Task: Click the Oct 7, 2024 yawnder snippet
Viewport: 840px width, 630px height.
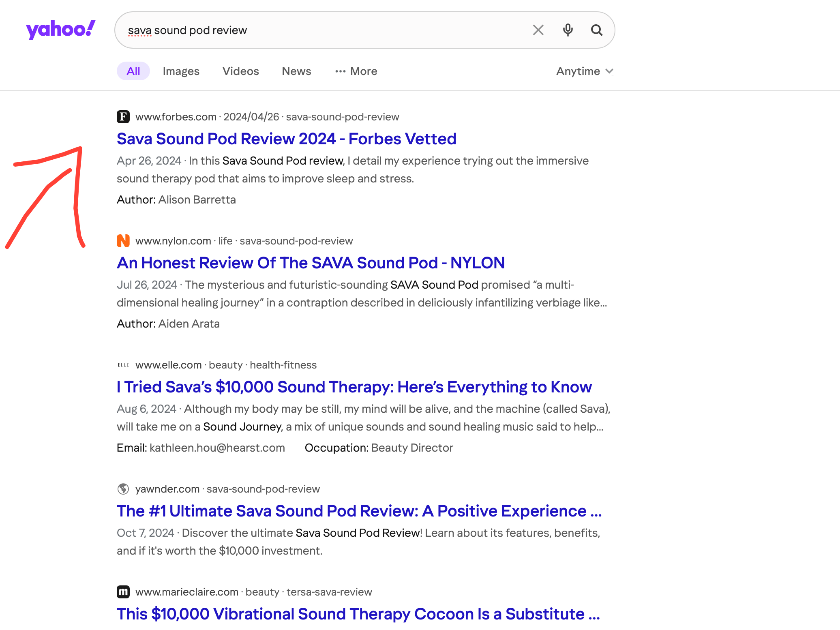Action: coord(358,542)
